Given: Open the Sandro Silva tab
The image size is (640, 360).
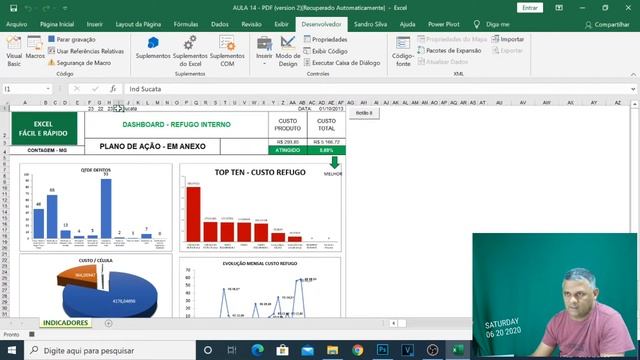Looking at the screenshot, I should tap(370, 24).
